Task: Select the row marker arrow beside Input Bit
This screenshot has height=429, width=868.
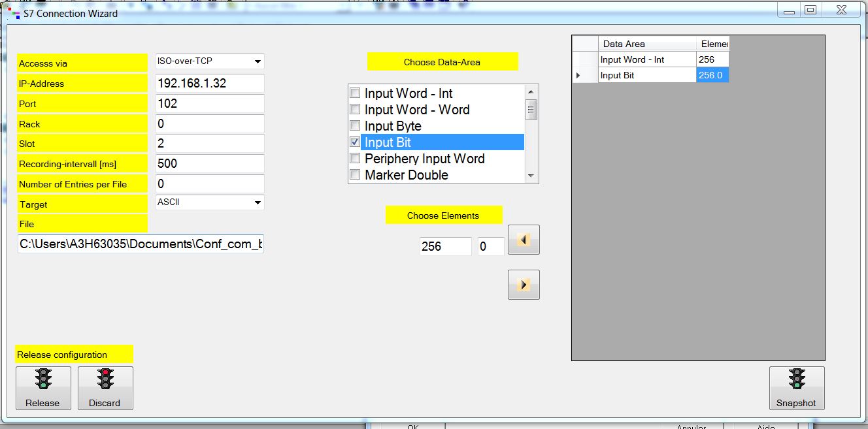Action: [x=578, y=76]
